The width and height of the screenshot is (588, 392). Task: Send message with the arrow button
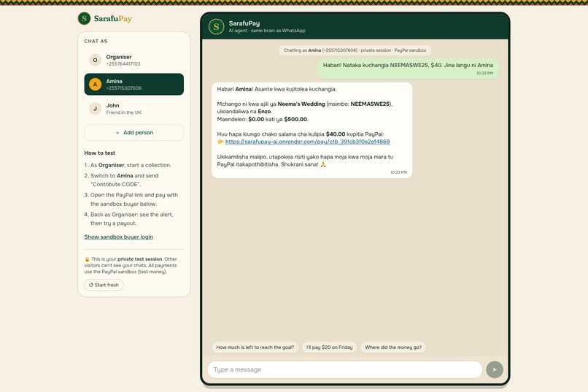[x=495, y=369]
